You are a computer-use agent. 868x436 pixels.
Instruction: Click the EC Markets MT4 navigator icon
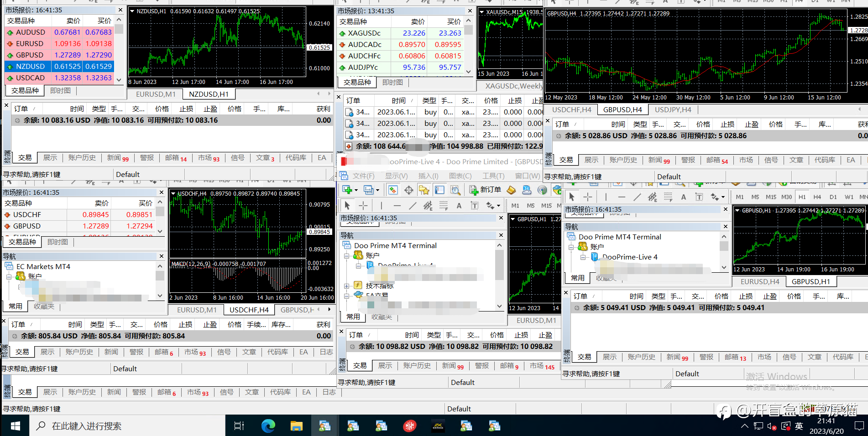tap(9, 266)
